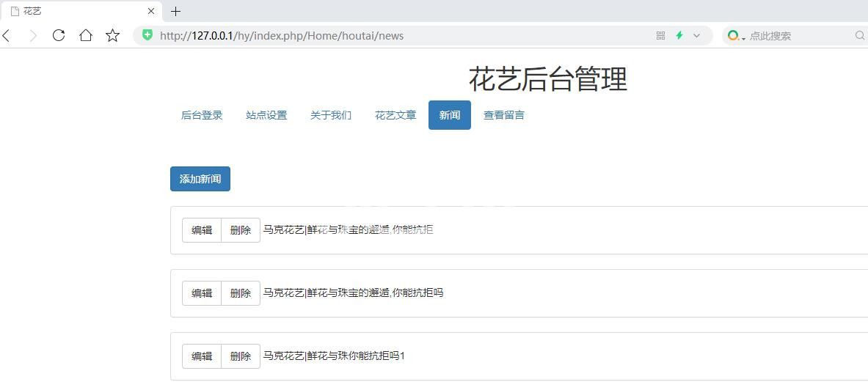The height and width of the screenshot is (390, 868).
Task: Click the browser back arrow
Action: [x=7, y=35]
